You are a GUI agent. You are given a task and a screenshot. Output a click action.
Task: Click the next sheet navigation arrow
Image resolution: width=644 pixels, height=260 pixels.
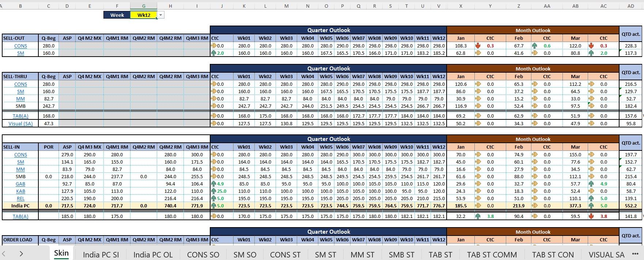(x=21, y=254)
